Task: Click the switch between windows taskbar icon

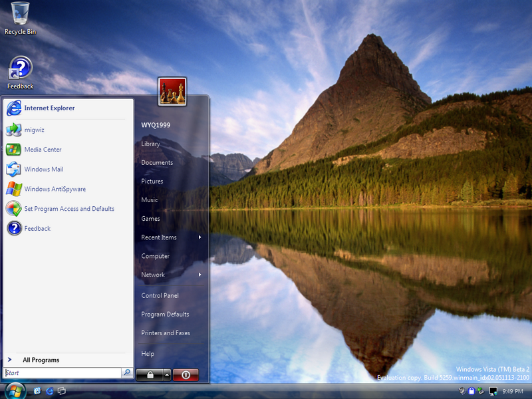Action: (62, 391)
